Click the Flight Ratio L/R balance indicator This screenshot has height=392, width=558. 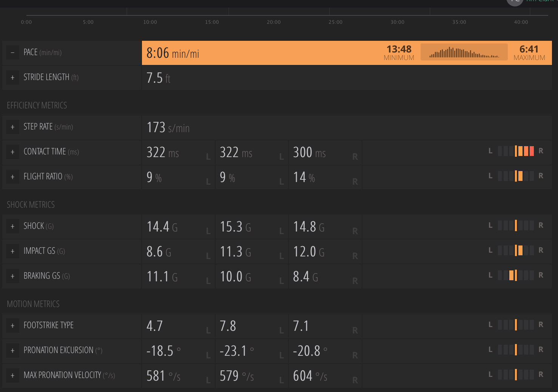[x=516, y=176]
